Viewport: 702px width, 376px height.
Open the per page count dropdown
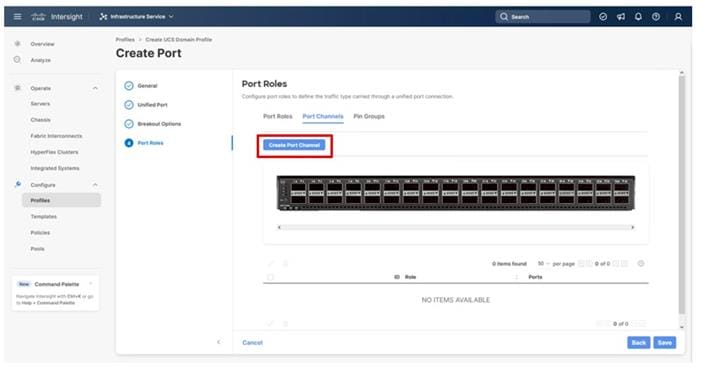[x=544, y=264]
